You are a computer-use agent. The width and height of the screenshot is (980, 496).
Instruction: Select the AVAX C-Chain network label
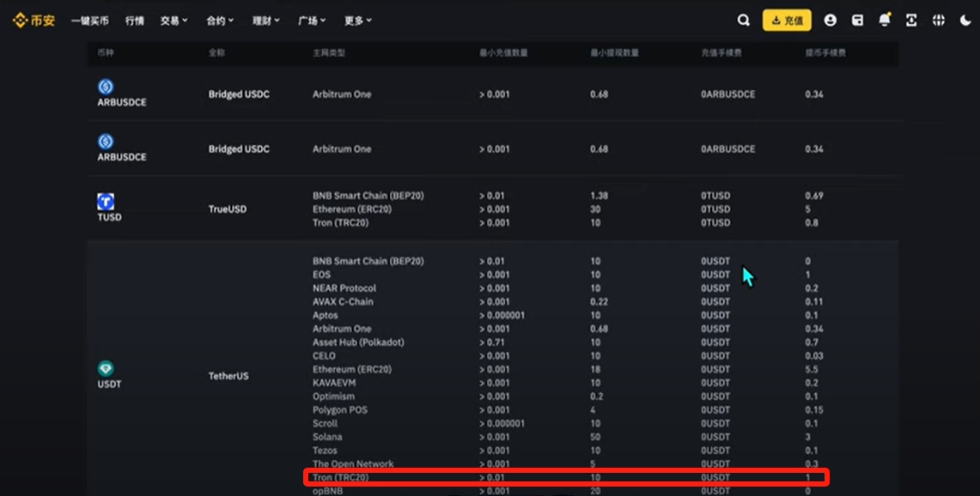coord(343,302)
